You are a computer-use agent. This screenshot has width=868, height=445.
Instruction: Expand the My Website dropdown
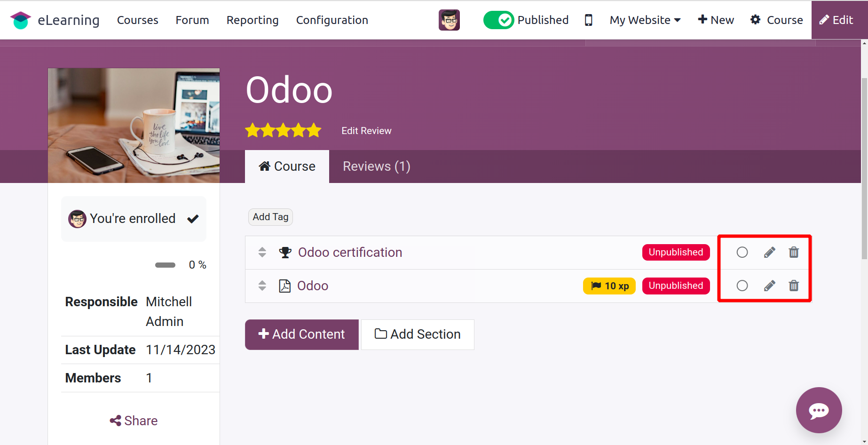(645, 20)
